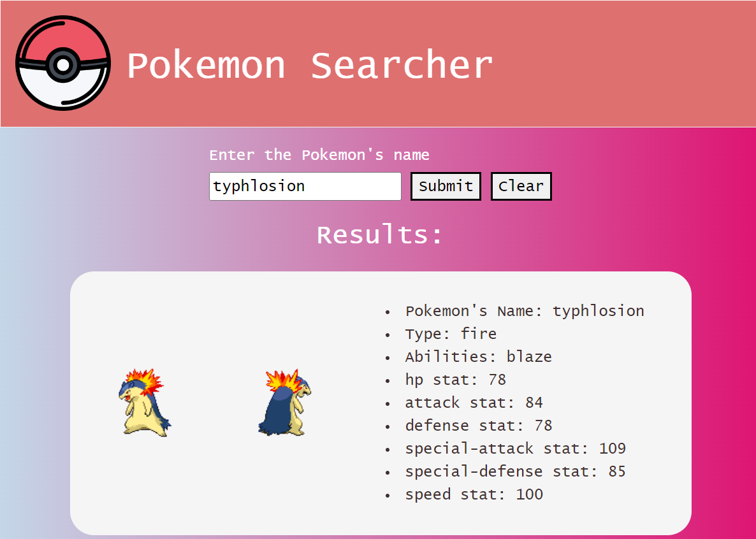Select the 'hp stat: 78' line

(x=456, y=380)
